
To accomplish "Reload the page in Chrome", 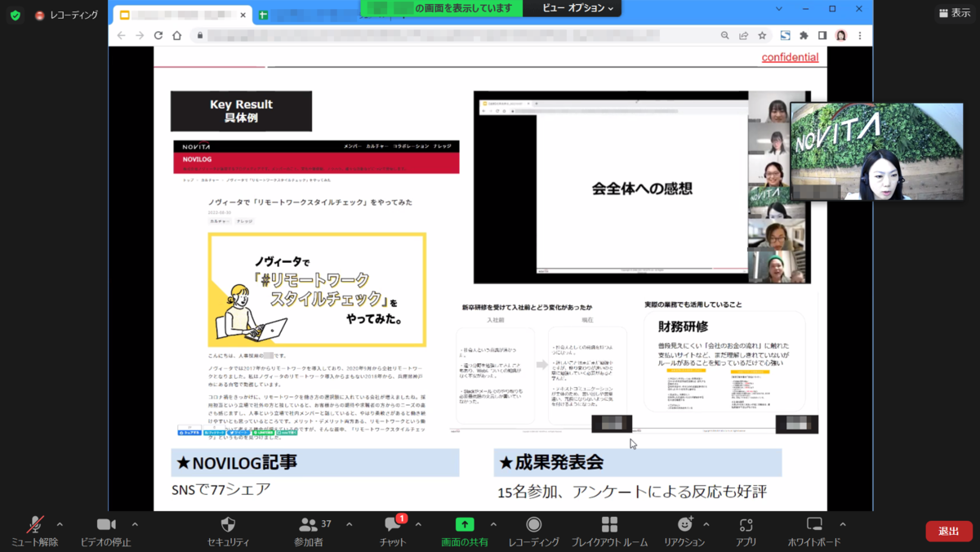I will coord(158,35).
